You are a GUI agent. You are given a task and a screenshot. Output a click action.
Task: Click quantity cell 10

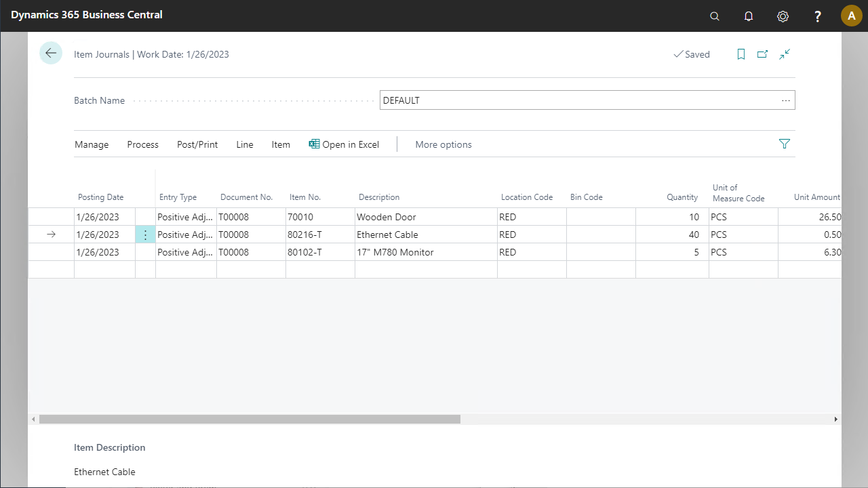tap(672, 217)
